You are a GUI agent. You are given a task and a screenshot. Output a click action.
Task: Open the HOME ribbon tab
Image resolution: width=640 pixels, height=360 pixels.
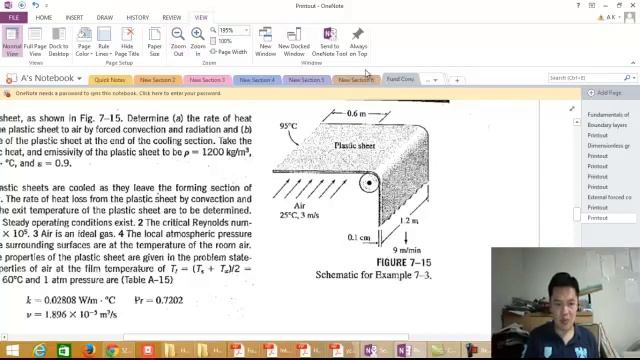(44, 18)
